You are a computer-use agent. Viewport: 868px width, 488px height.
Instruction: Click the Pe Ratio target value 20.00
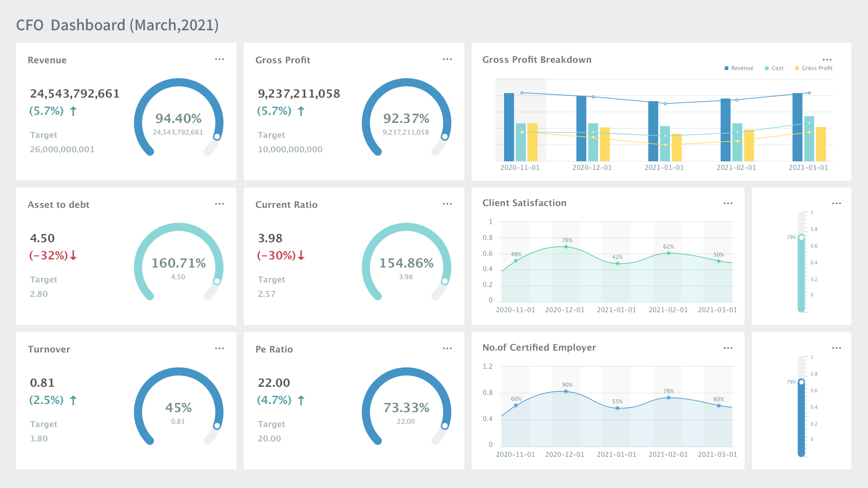click(269, 438)
